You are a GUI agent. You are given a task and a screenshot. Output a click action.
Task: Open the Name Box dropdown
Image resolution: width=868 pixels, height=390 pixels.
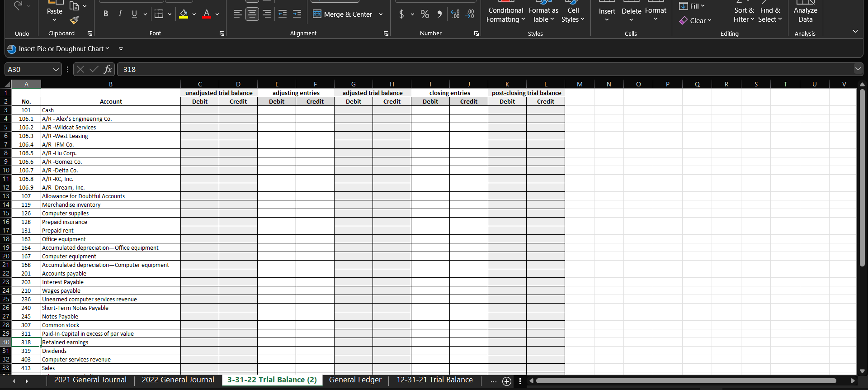pos(56,69)
